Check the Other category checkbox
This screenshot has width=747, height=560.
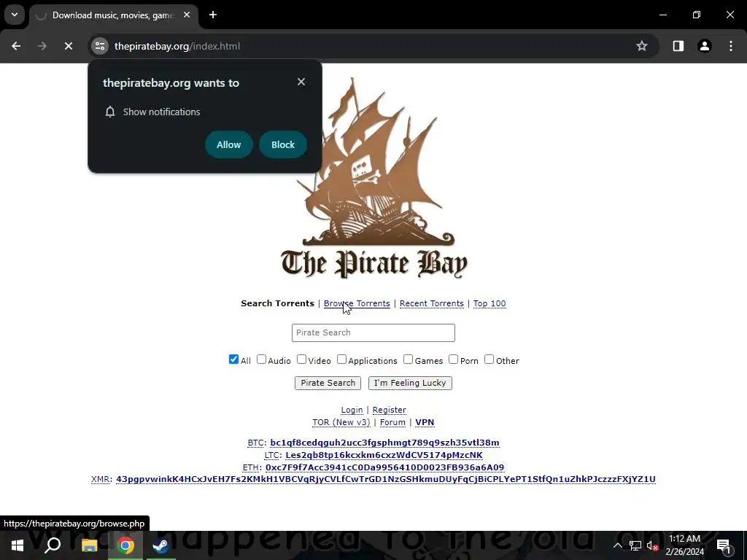click(489, 359)
